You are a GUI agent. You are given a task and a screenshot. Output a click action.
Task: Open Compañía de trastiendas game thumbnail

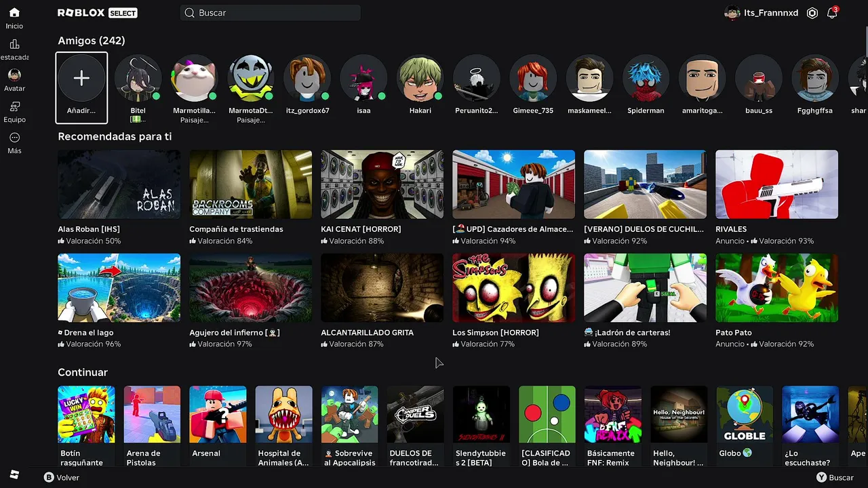pyautogui.click(x=251, y=184)
